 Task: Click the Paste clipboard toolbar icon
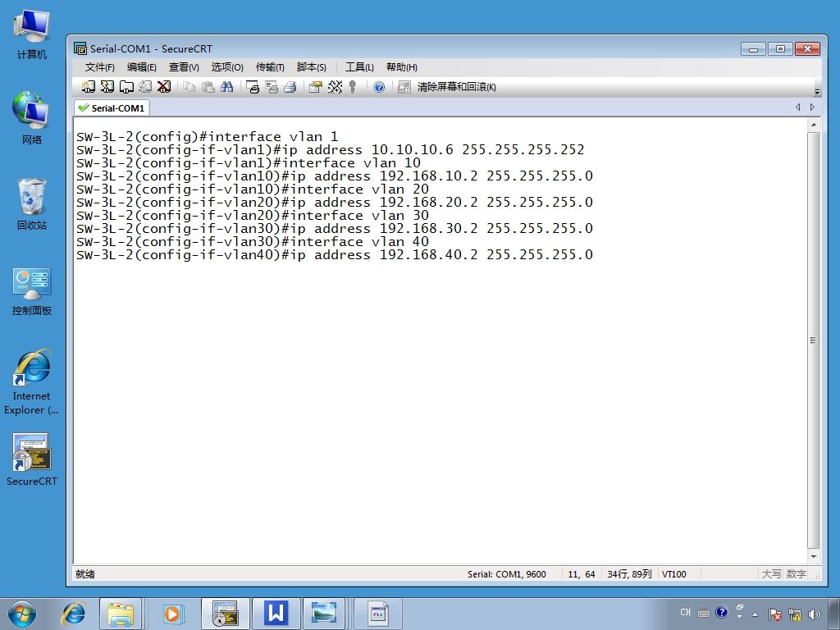[x=208, y=86]
